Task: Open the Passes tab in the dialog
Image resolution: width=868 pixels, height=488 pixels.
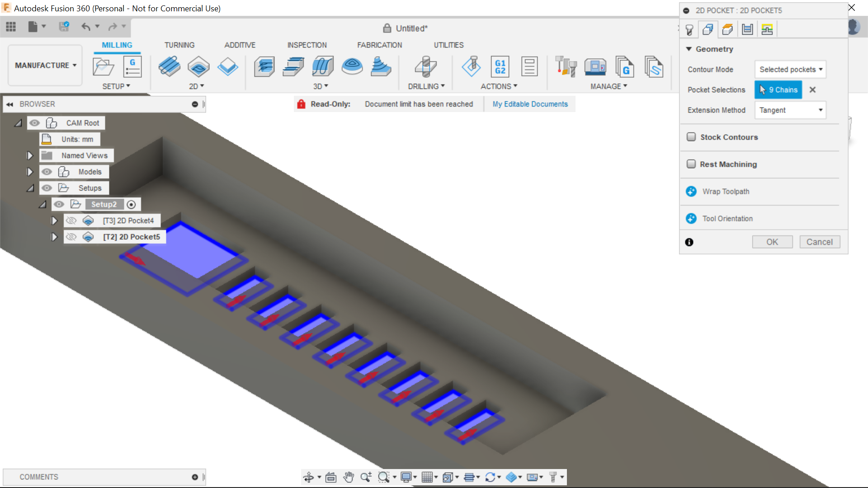Action: click(x=747, y=29)
